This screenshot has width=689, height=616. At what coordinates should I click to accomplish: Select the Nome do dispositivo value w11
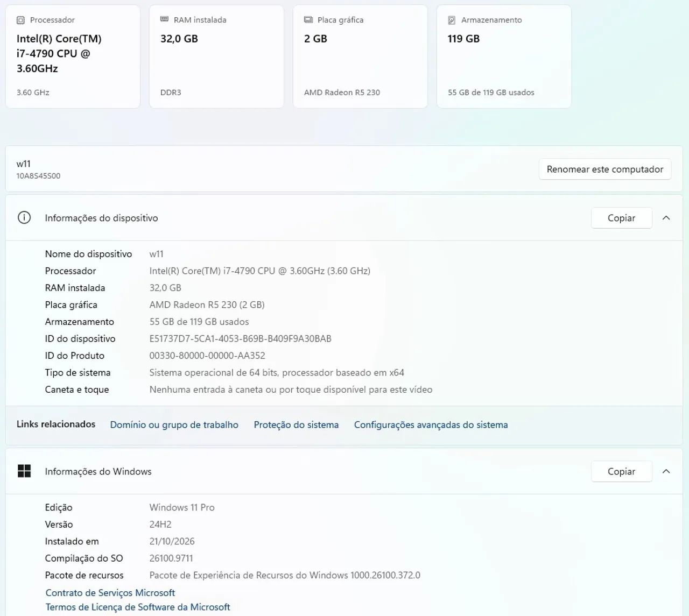[157, 254]
